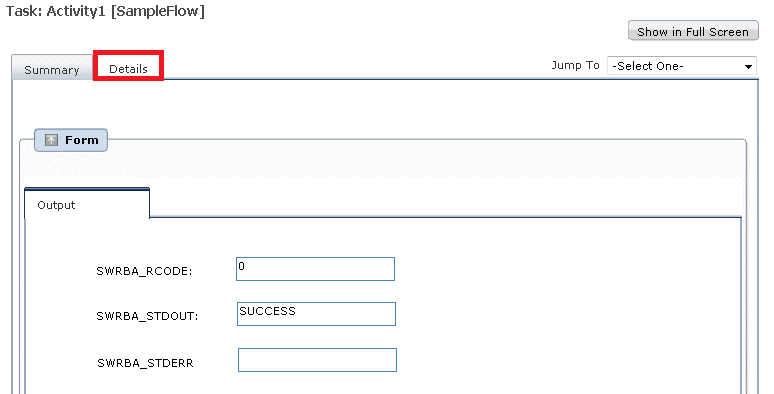774x394 pixels.
Task: Click the Jump To dropdown arrow
Action: [x=748, y=66]
